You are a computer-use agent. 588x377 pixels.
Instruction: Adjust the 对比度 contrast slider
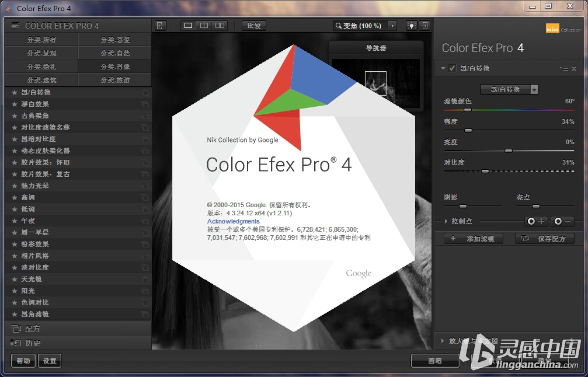[x=485, y=171]
